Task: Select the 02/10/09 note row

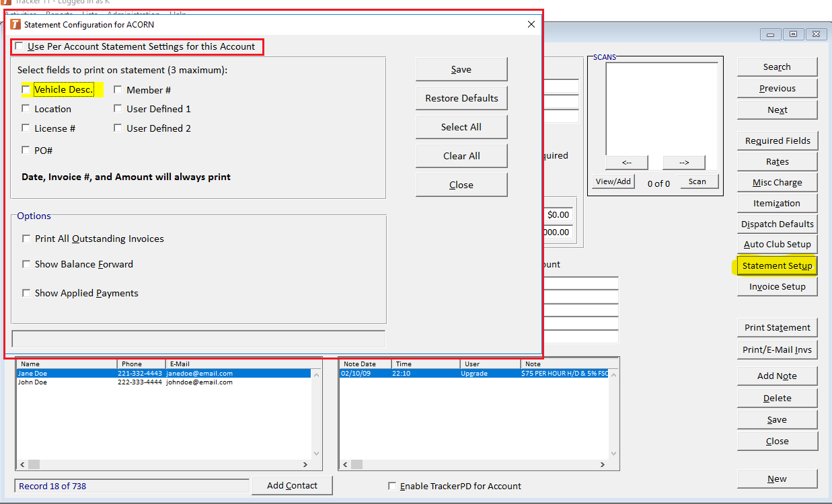Action: 474,373
